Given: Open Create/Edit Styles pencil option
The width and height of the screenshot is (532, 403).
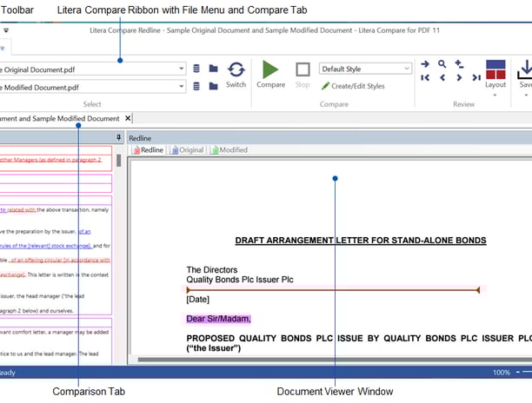Looking at the screenshot, I should pos(353,86).
